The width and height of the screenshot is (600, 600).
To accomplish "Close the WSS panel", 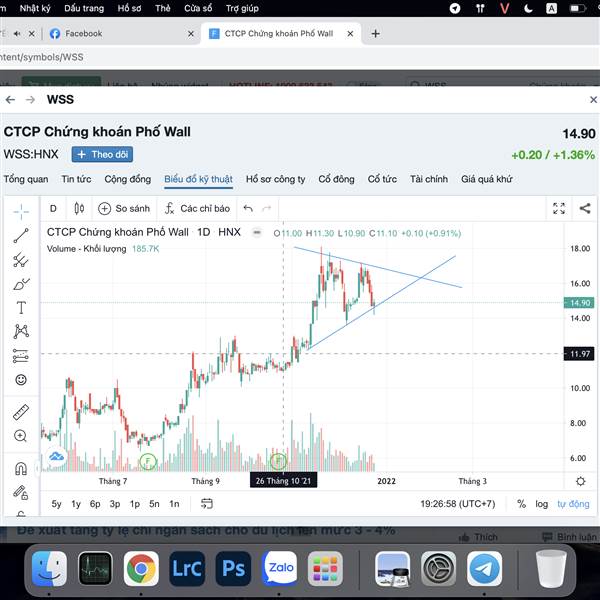I will coord(593,100).
